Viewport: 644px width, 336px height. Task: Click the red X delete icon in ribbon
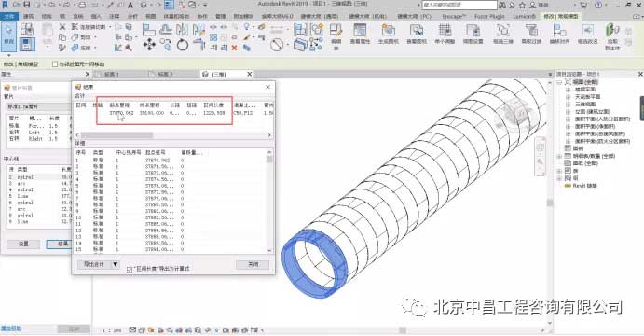pos(235,48)
